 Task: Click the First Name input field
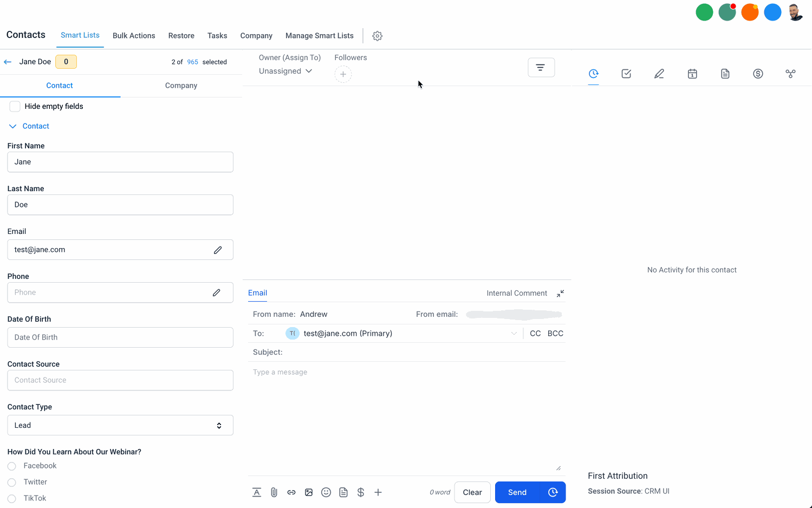tap(120, 162)
